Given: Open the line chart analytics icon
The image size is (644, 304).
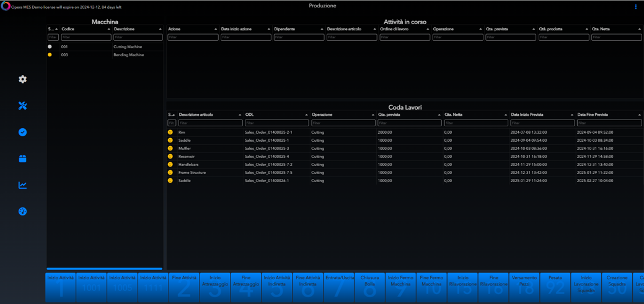Looking at the screenshot, I should coord(22,185).
